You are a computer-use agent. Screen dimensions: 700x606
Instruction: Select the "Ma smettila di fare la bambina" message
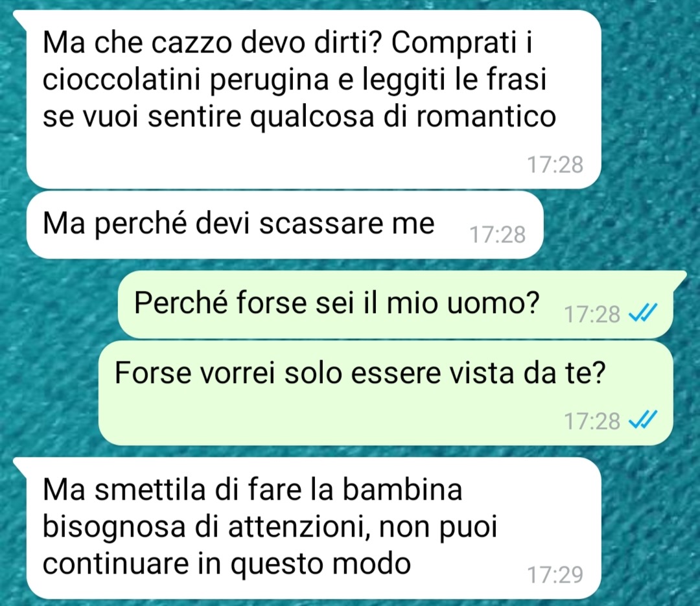point(314,528)
